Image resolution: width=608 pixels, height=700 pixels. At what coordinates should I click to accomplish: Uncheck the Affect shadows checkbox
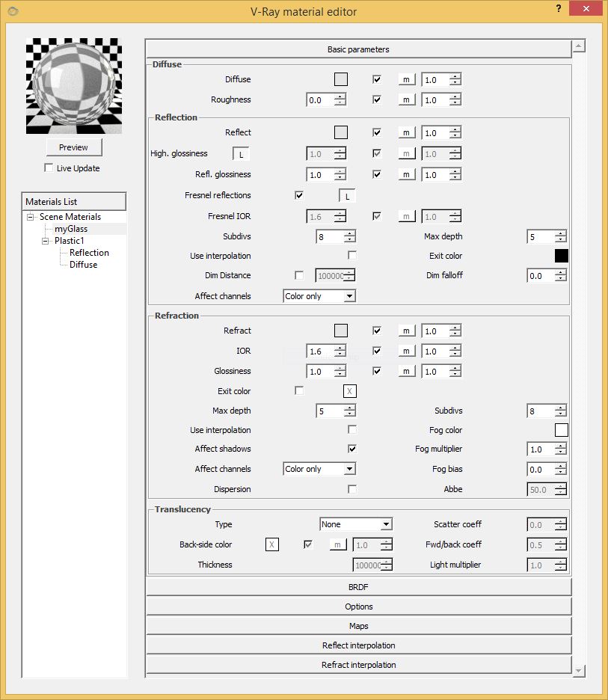[352, 449]
